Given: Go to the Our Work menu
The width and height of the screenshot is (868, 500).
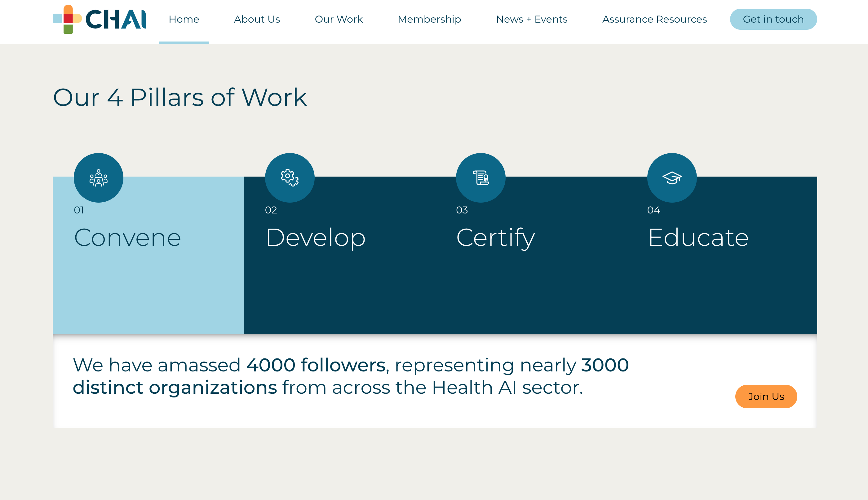Looking at the screenshot, I should click(339, 19).
